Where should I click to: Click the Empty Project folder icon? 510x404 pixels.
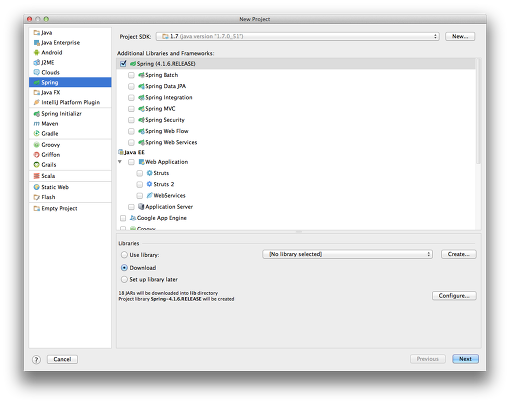pos(37,209)
